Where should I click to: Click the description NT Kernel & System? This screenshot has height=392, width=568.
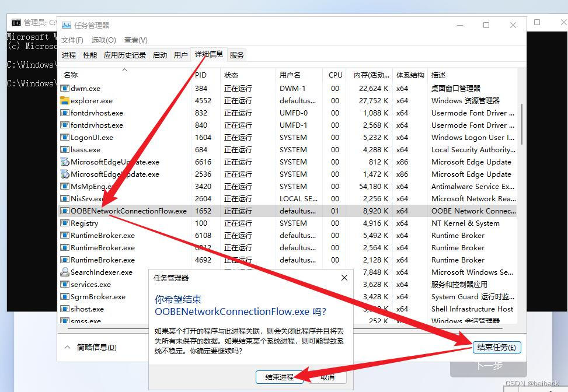(x=465, y=223)
